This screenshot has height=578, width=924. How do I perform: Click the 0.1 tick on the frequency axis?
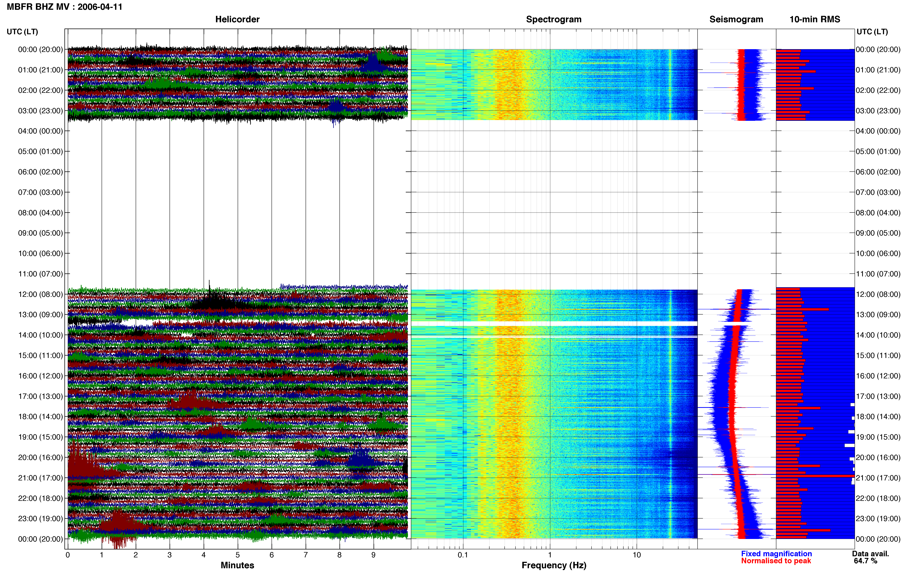click(x=463, y=555)
